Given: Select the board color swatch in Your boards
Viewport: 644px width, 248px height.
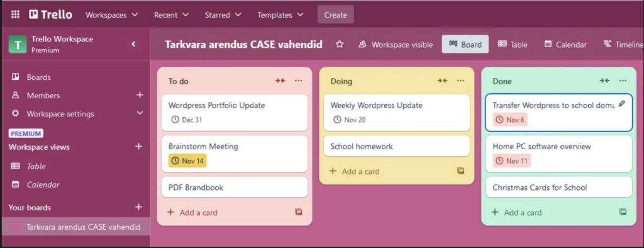Looking at the screenshot, I should pos(16,227).
